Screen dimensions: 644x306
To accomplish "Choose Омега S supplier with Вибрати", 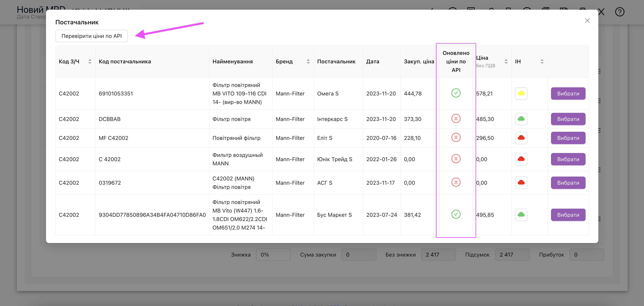I will 568,93.
